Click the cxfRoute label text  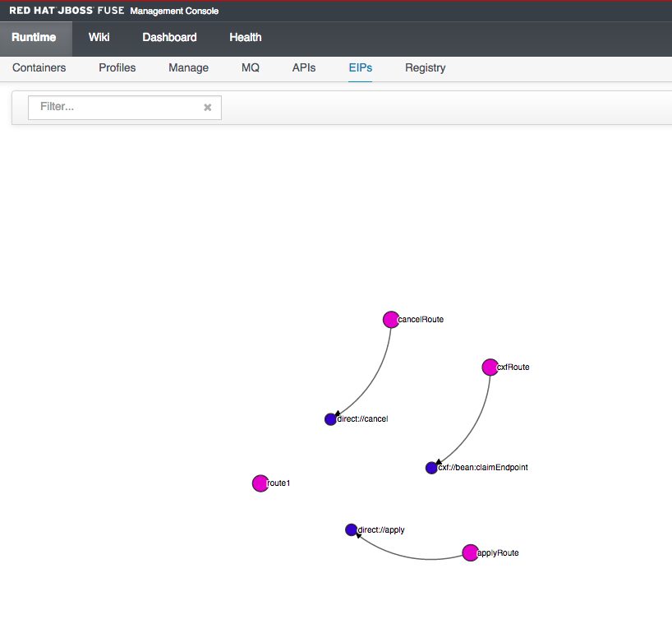click(x=513, y=367)
